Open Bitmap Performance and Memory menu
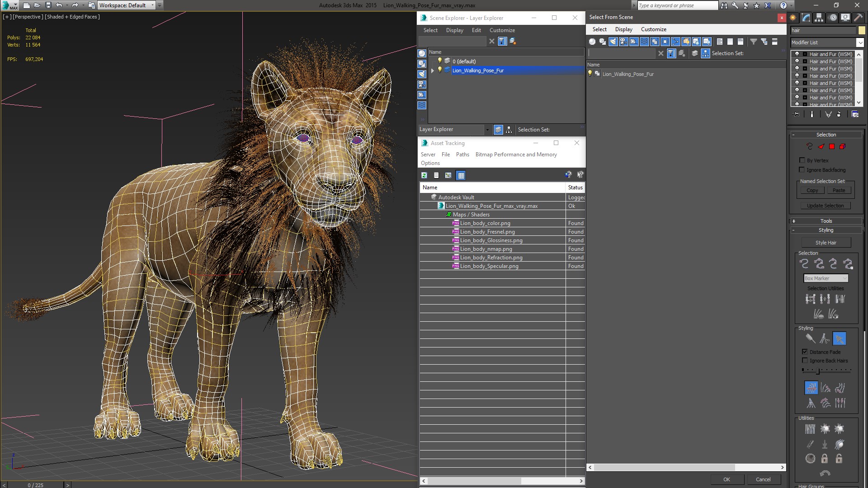This screenshot has height=488, width=868. pos(516,155)
